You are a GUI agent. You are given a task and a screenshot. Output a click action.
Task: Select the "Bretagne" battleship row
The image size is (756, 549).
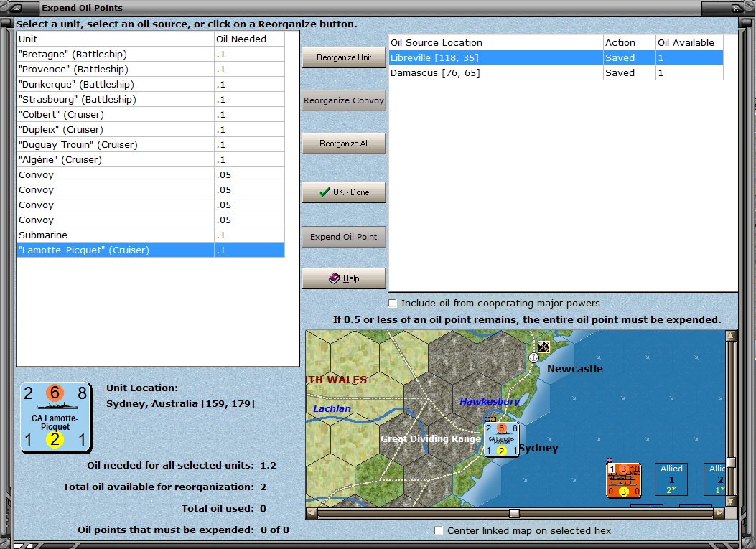pyautogui.click(x=115, y=55)
